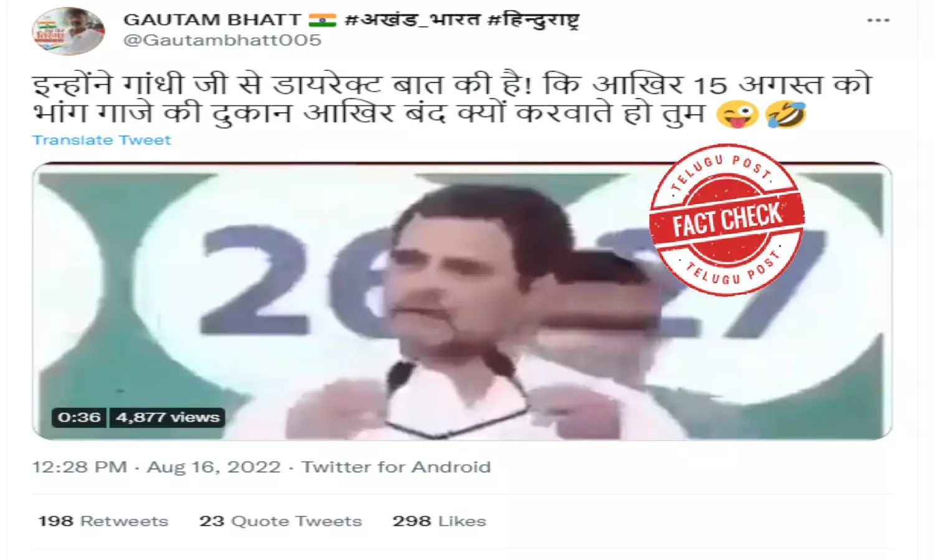The height and width of the screenshot is (560, 934).
Task: Click the India flag emoji in name
Action: (323, 20)
